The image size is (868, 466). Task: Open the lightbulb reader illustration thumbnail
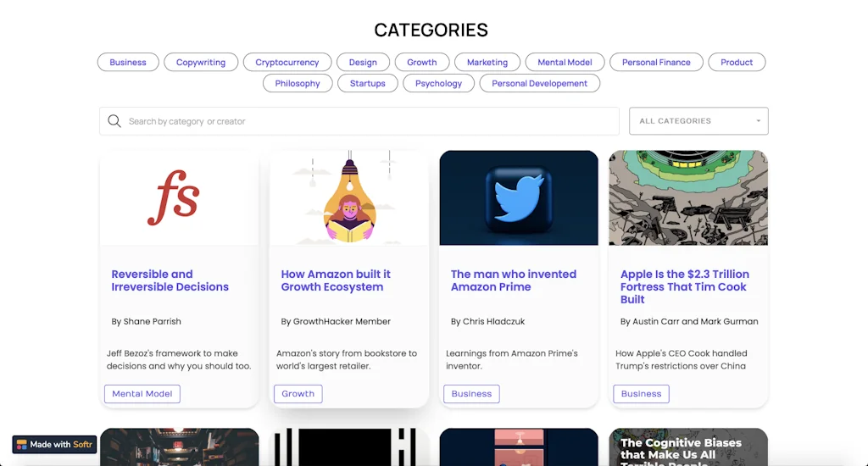pyautogui.click(x=349, y=197)
